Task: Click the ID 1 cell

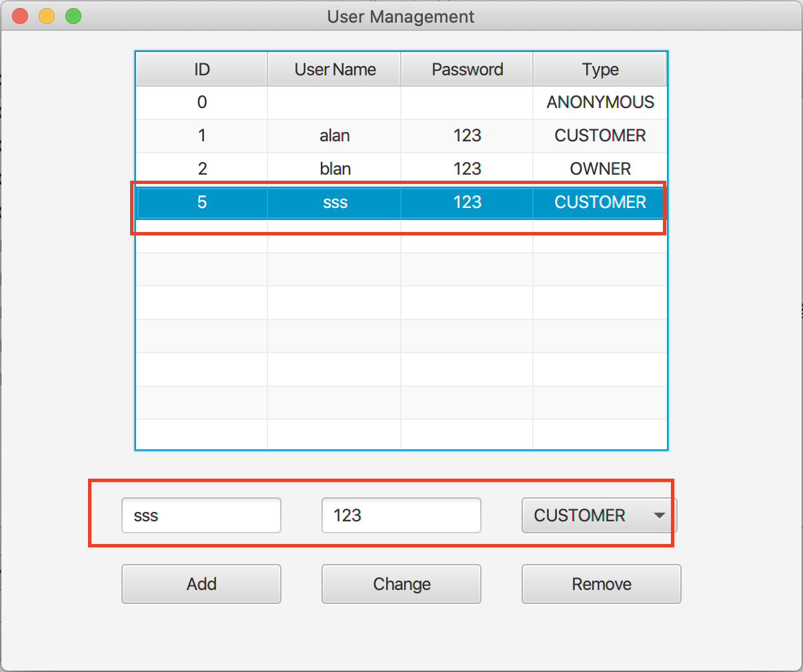Action: click(201, 136)
